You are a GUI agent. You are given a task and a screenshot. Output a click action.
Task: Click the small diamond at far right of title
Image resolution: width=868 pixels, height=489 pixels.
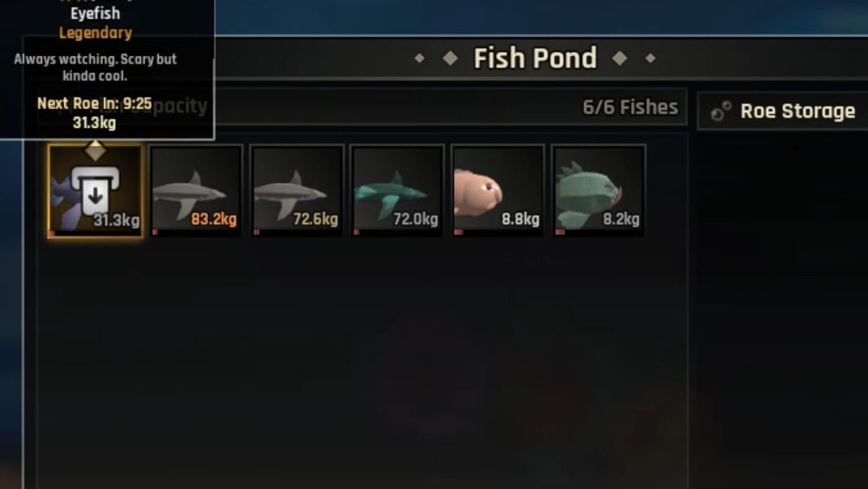pyautogui.click(x=650, y=58)
